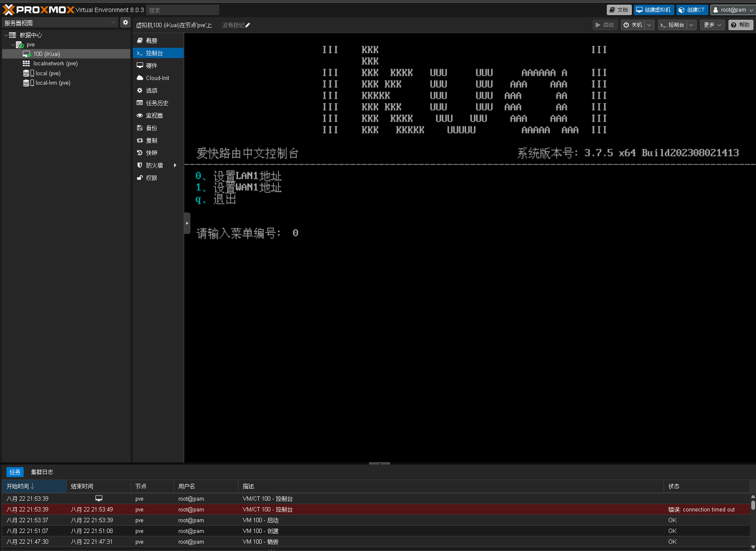Collapse the pve node in tree
The height and width of the screenshot is (551, 756).
[13, 45]
